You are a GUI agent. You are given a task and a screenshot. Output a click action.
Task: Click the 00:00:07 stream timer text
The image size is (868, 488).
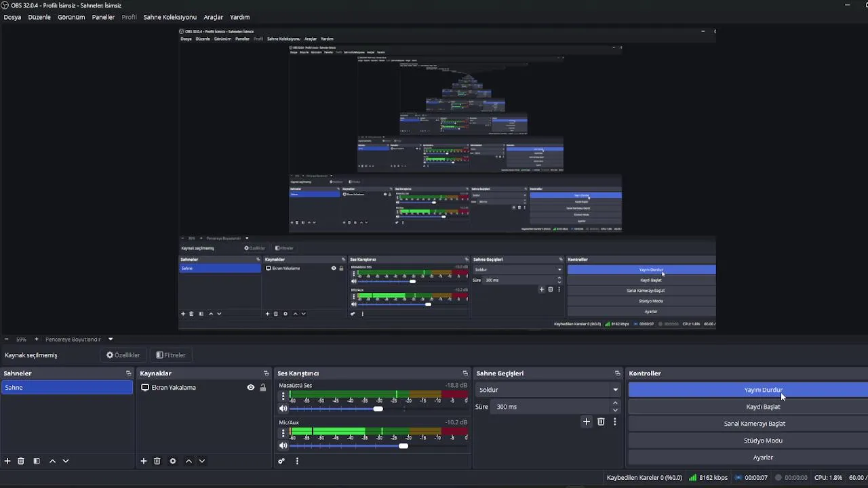[x=756, y=478]
